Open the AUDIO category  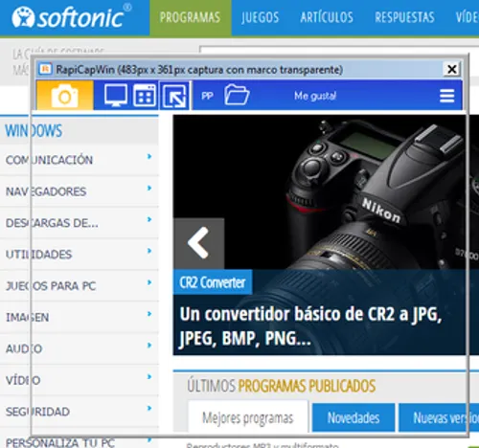(24, 348)
